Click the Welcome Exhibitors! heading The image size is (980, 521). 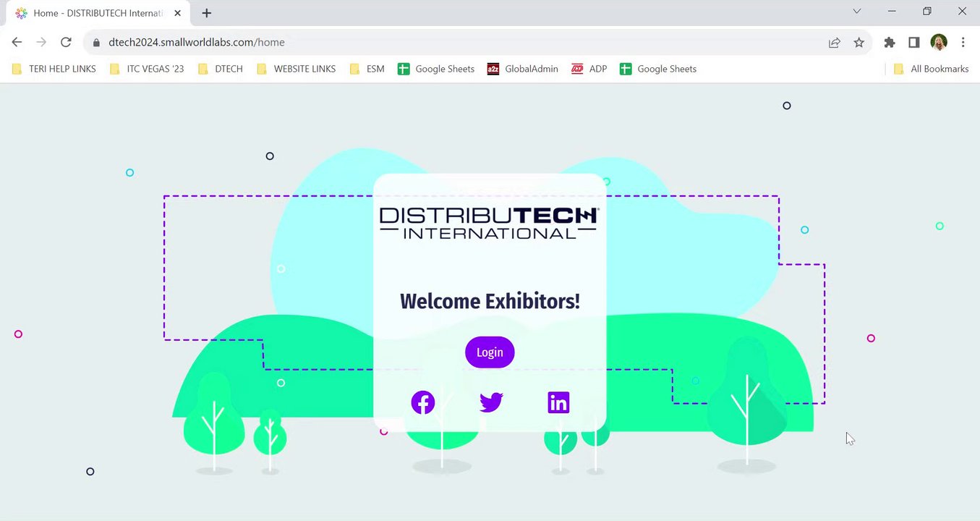[490, 301]
